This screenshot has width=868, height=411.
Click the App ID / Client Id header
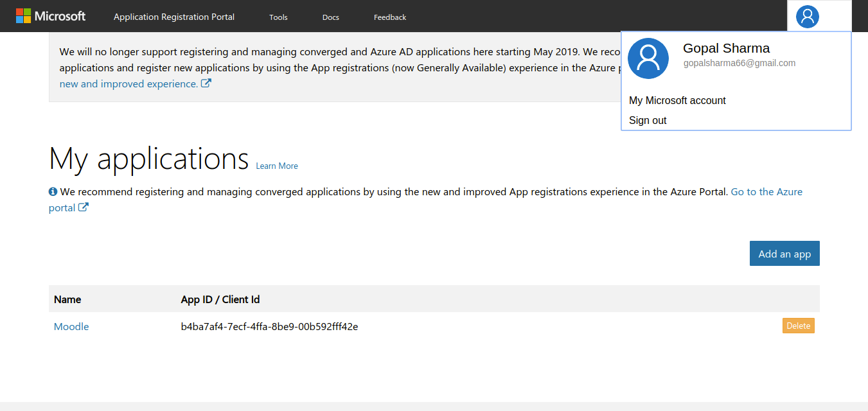click(x=220, y=299)
